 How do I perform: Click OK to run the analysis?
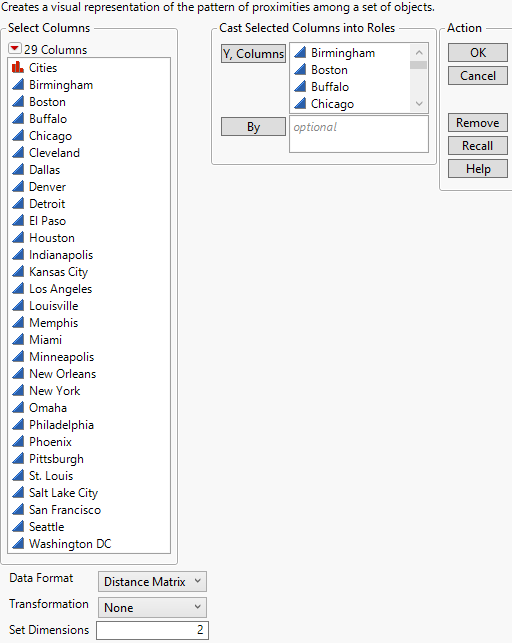pos(478,52)
